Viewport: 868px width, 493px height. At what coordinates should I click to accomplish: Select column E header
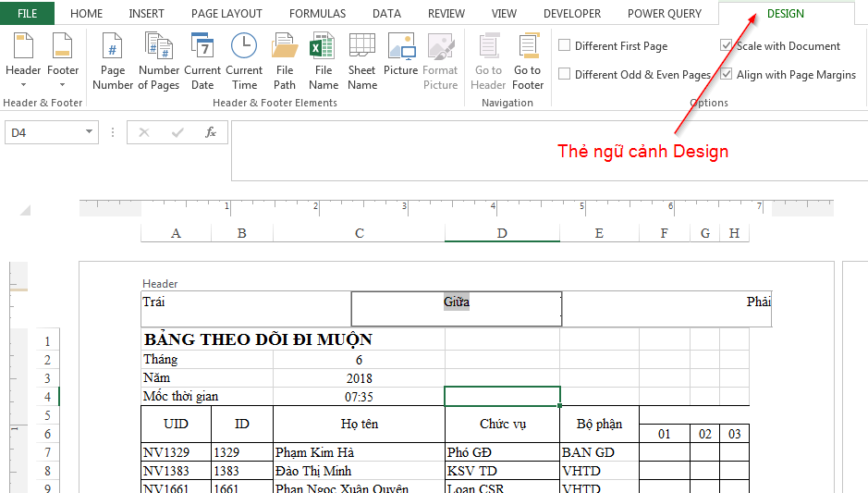pyautogui.click(x=599, y=233)
